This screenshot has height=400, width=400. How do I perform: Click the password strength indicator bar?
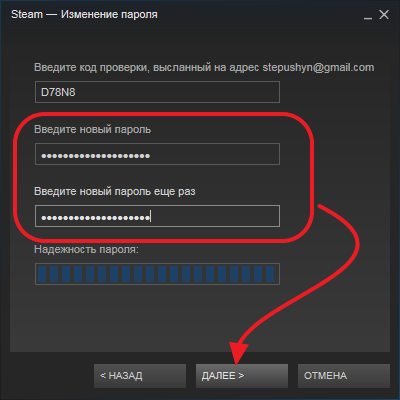(x=157, y=274)
